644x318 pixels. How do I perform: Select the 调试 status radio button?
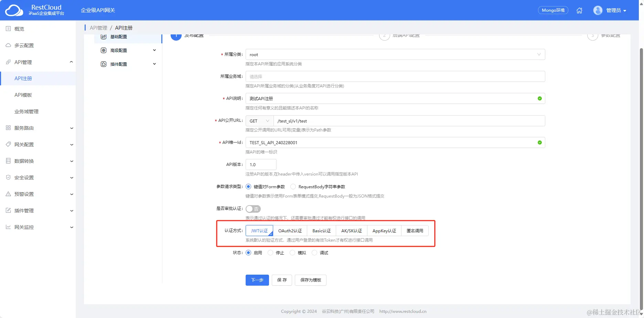(314, 252)
